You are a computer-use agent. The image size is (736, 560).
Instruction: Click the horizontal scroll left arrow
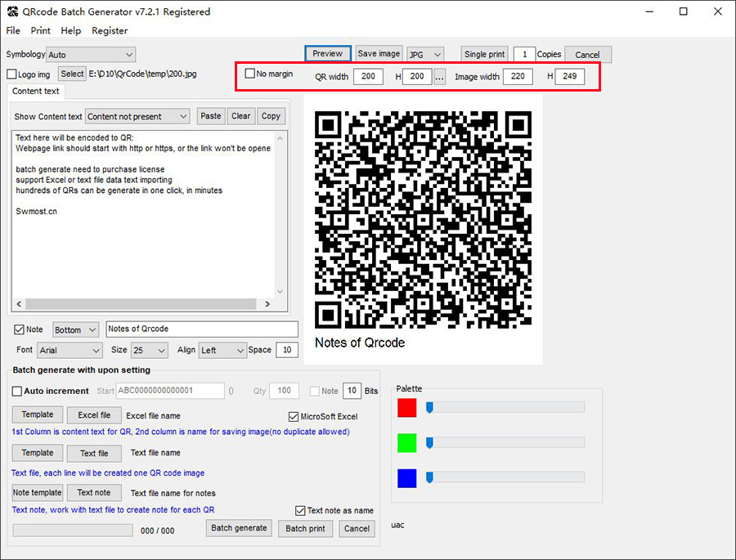[19, 304]
